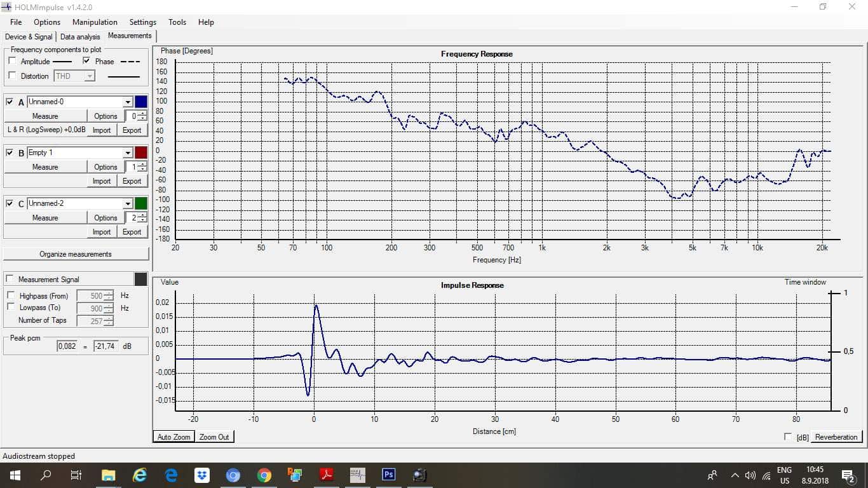Open the Wi-Fi network tray icon
This screenshot has height=488, width=868.
766,475
